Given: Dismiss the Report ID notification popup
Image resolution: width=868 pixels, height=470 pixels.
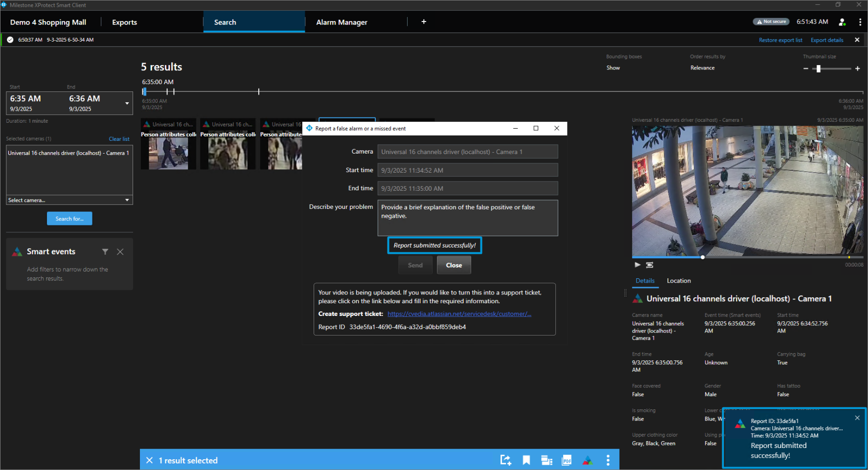Looking at the screenshot, I should click(857, 418).
